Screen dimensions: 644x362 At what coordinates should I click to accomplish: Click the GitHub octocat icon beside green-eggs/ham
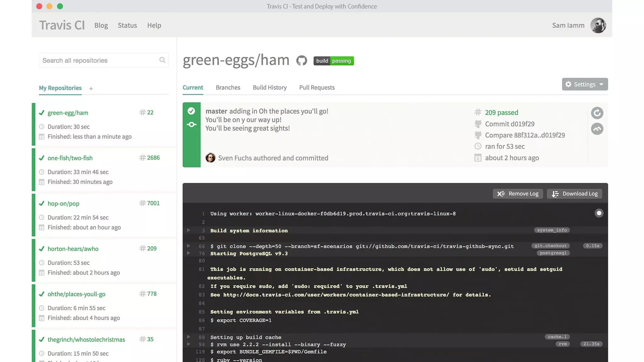(302, 60)
